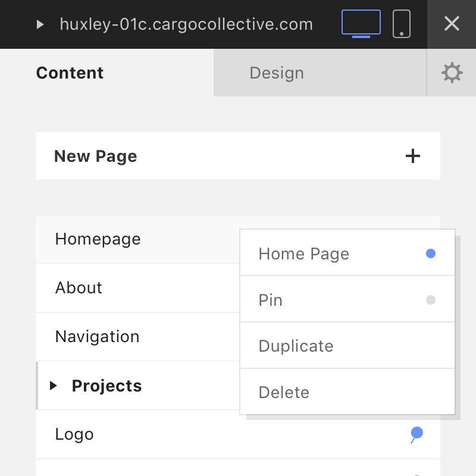
Task: Open the Homepage page entry
Action: click(x=98, y=239)
